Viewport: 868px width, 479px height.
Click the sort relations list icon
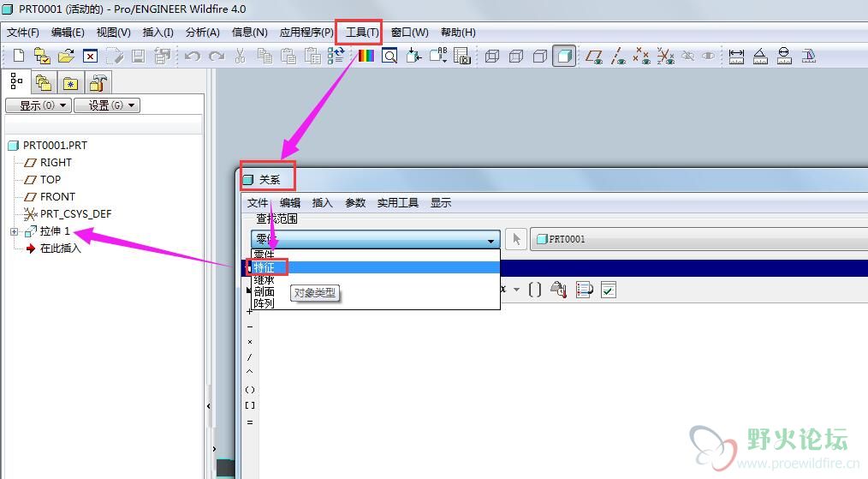click(x=584, y=290)
